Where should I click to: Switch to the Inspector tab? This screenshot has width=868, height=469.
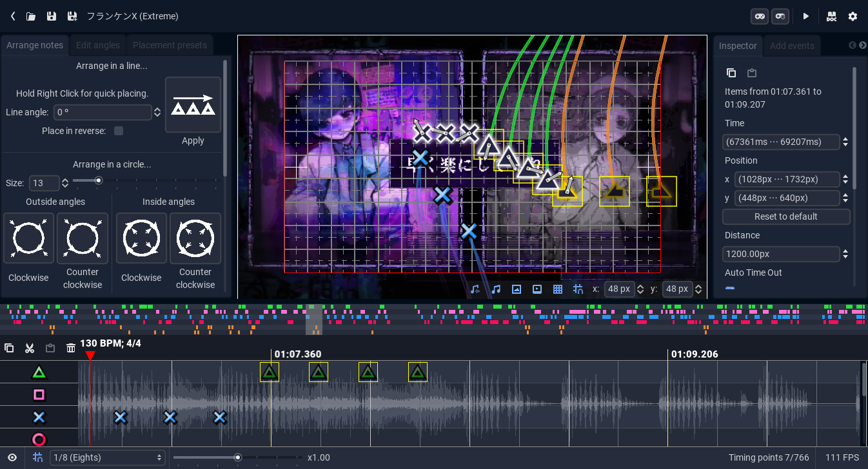coord(738,46)
